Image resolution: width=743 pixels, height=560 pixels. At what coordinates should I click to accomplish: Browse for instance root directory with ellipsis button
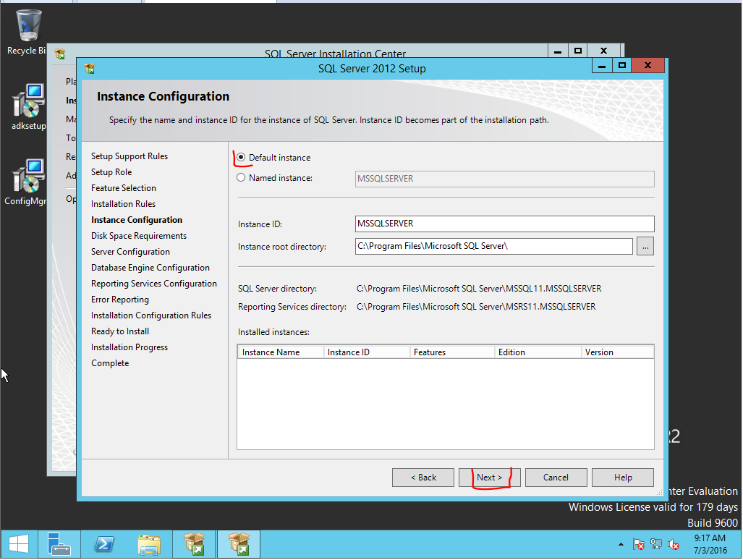[x=645, y=246]
